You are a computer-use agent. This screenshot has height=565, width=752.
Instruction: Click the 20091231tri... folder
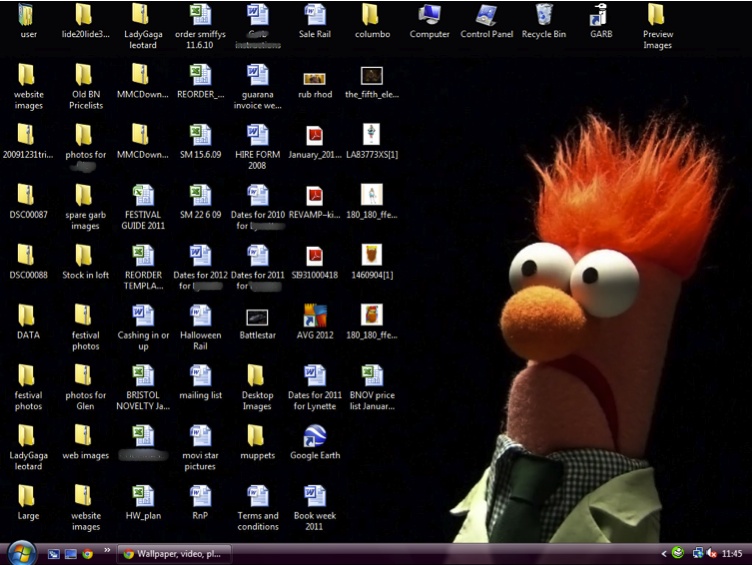(x=28, y=142)
